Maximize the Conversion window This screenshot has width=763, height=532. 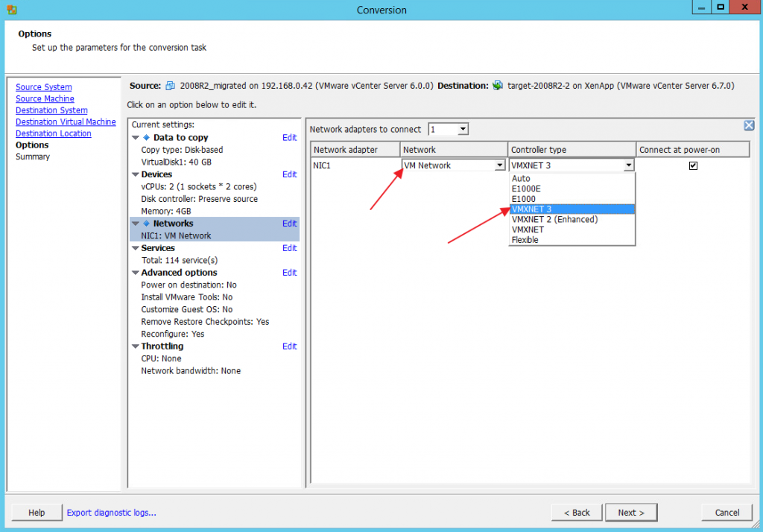tap(721, 7)
